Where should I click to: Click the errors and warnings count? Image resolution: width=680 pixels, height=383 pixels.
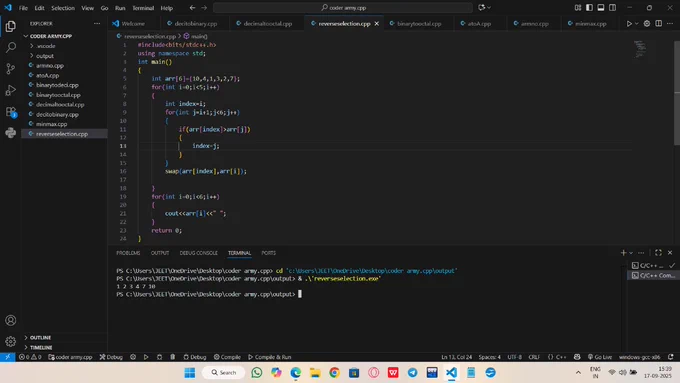tap(30, 357)
